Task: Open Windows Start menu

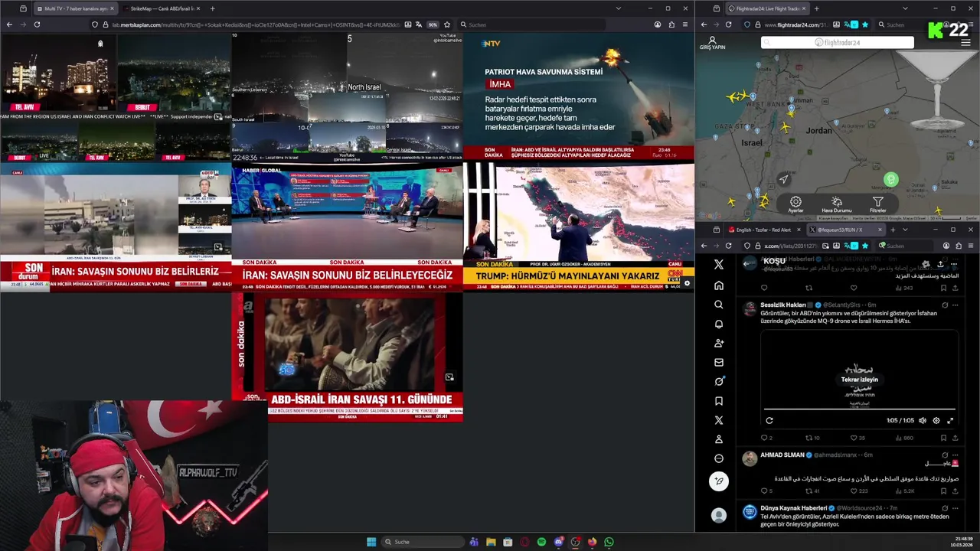Action: [371, 542]
